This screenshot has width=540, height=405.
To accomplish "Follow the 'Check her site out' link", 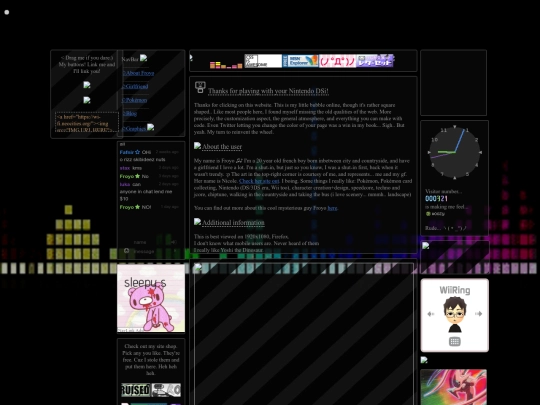I will (259, 181).
